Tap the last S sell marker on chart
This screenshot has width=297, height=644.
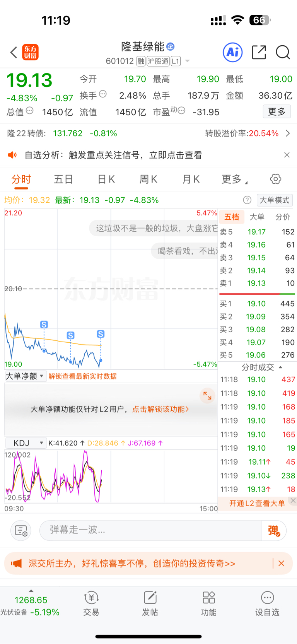[101, 334]
